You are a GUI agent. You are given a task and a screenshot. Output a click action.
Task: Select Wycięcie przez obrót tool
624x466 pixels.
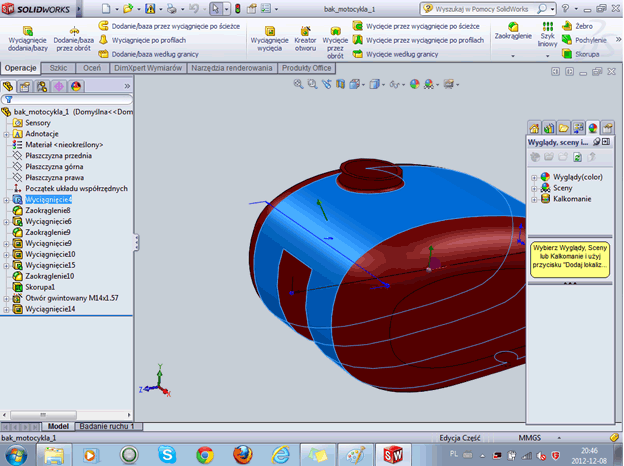[335, 42]
